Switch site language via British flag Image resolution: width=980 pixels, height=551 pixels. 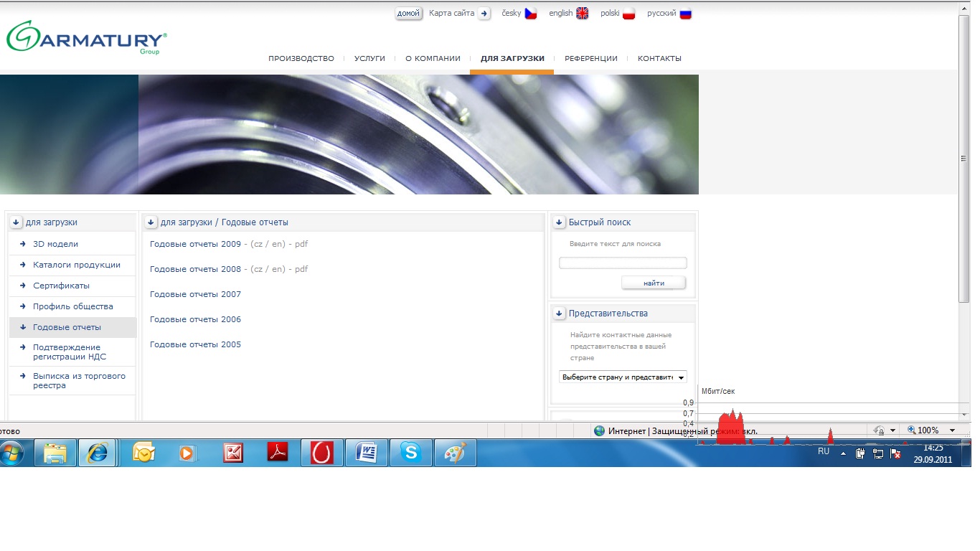pos(582,14)
